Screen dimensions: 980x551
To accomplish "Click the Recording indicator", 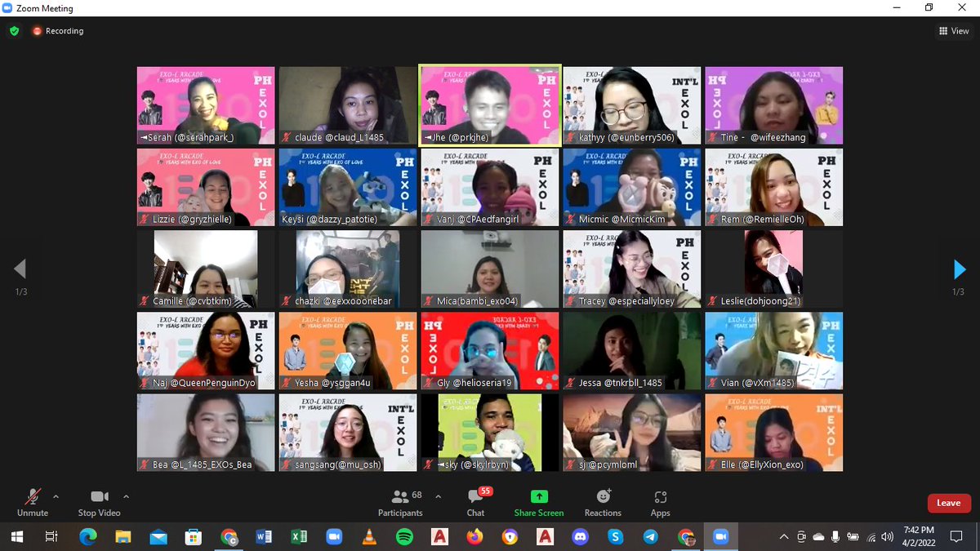I will click(58, 31).
